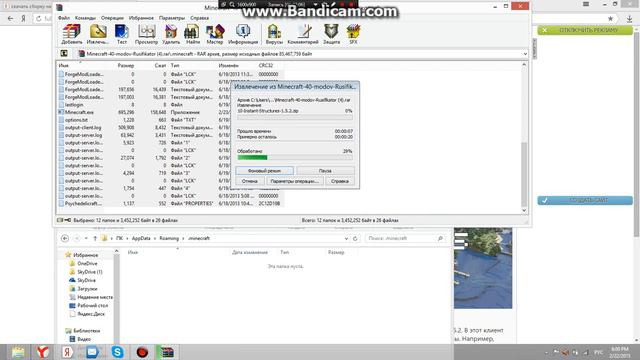Select Яндекс.Диск in sidebar
Viewport: 640px width, 360px height.
pyautogui.click(x=91, y=314)
